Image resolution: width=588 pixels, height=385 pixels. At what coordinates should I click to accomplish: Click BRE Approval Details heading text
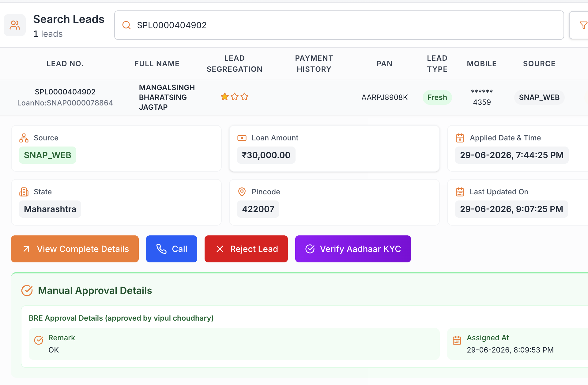tap(121, 318)
